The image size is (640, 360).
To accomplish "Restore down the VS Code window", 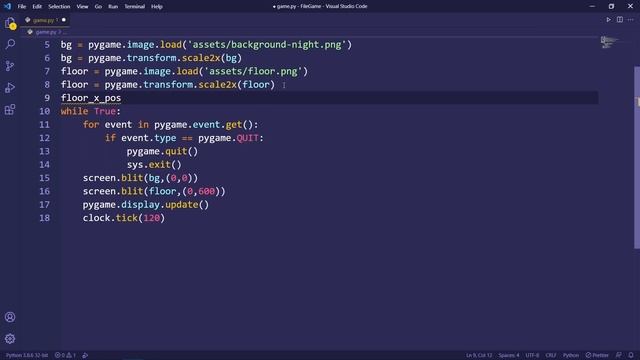I will pyautogui.click(x=611, y=6).
